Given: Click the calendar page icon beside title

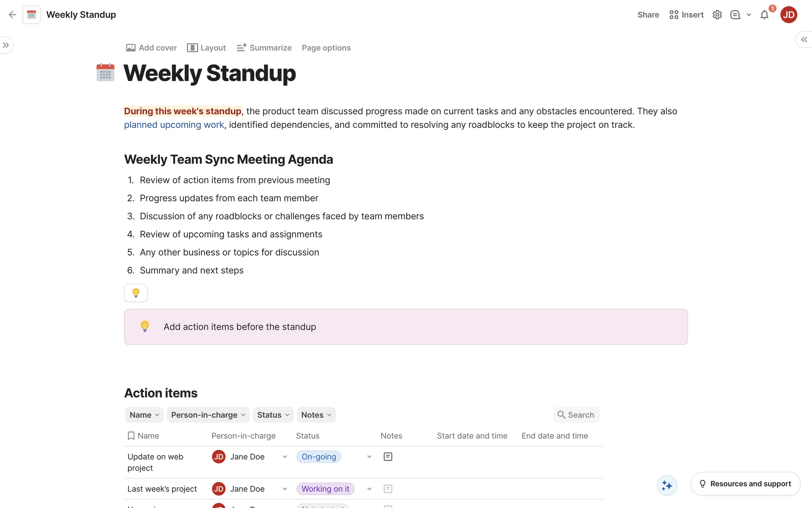Looking at the screenshot, I should coord(105,72).
